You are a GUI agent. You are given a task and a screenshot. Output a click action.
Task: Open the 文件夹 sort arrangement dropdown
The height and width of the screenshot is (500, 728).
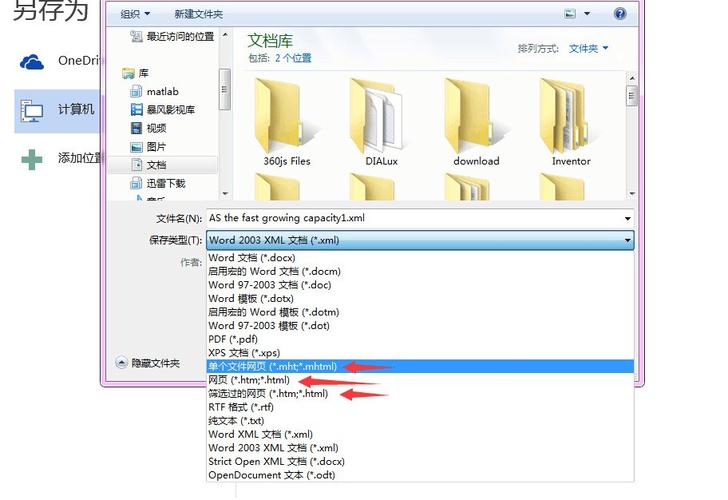(588, 48)
